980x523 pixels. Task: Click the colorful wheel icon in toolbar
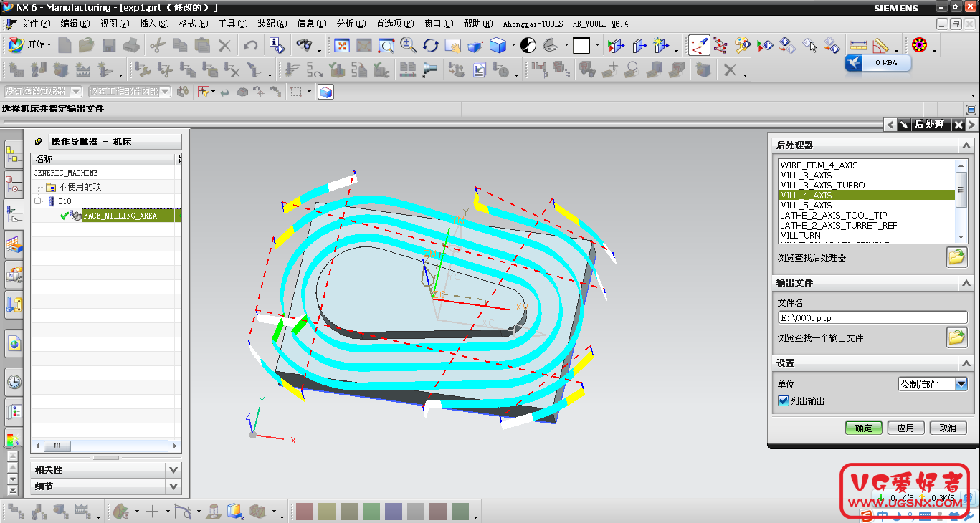(919, 46)
